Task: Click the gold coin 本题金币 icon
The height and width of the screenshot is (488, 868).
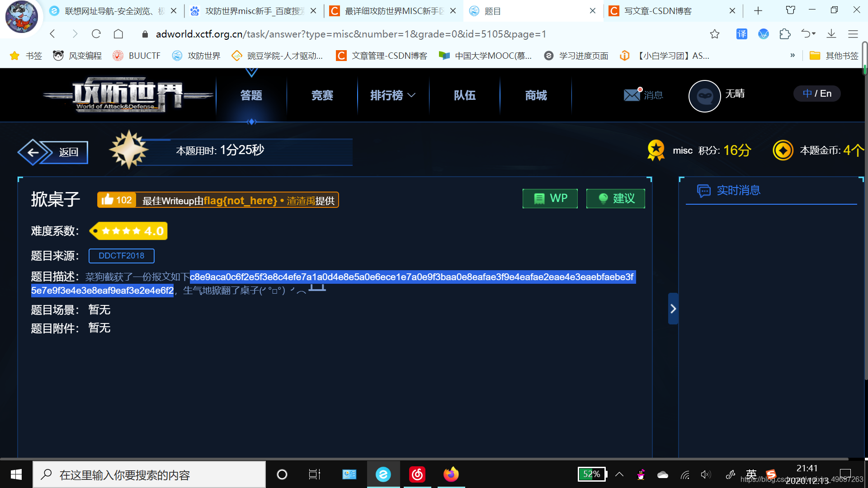Action: (x=783, y=150)
